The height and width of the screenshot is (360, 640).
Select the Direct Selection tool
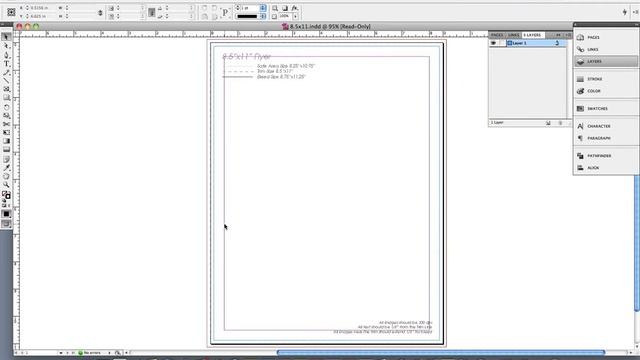[x=6, y=46]
